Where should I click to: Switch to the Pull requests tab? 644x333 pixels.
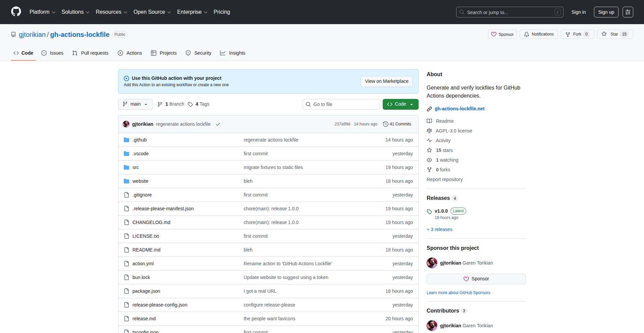(x=90, y=53)
